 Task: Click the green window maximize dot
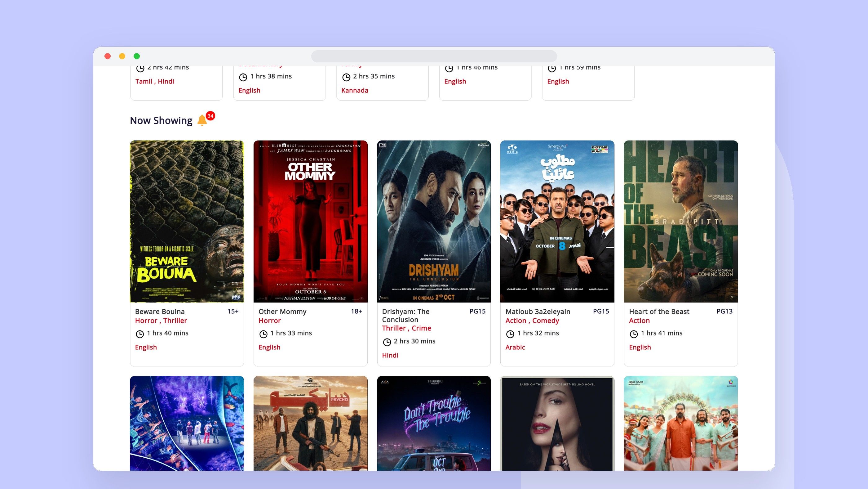pyautogui.click(x=136, y=56)
